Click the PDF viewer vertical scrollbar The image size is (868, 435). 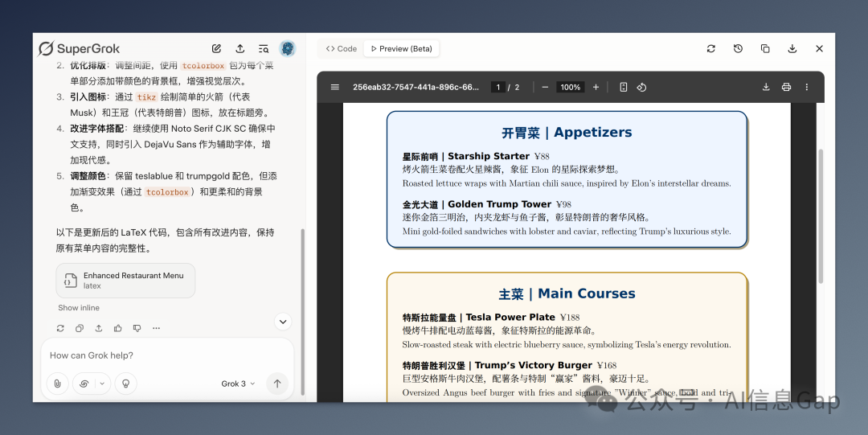pyautogui.click(x=821, y=216)
